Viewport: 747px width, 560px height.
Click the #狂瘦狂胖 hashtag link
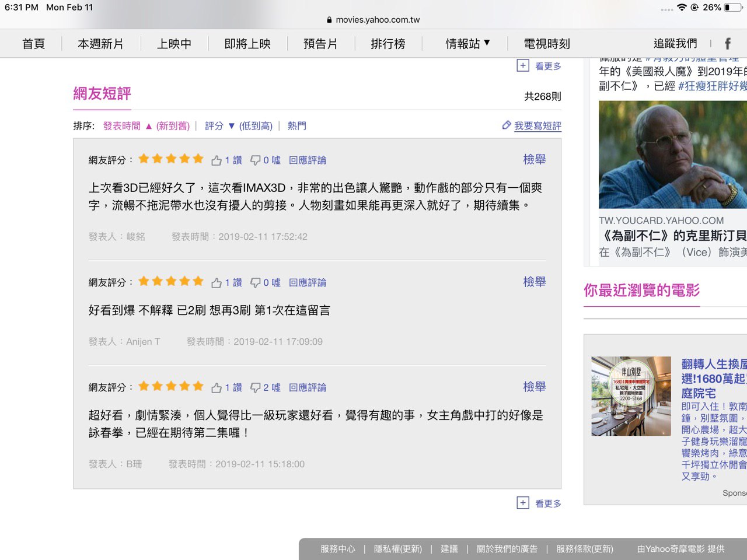pos(713,86)
